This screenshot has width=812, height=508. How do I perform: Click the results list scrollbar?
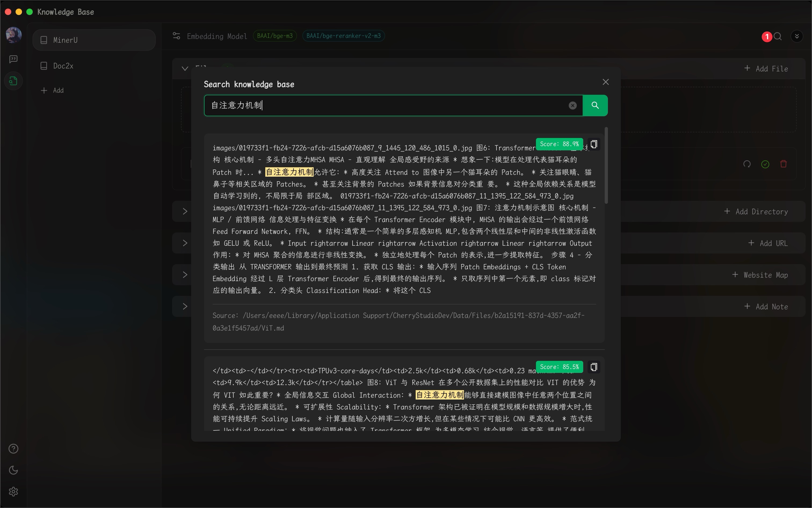point(606,165)
